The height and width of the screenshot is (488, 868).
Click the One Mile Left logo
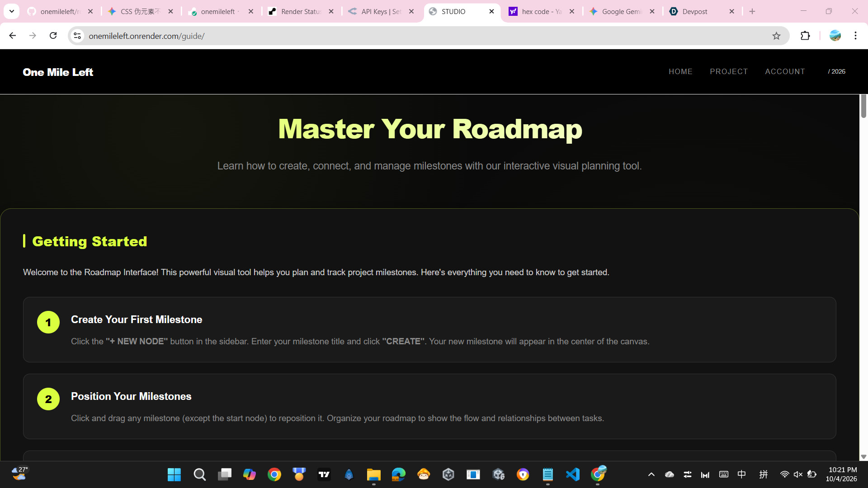point(58,72)
